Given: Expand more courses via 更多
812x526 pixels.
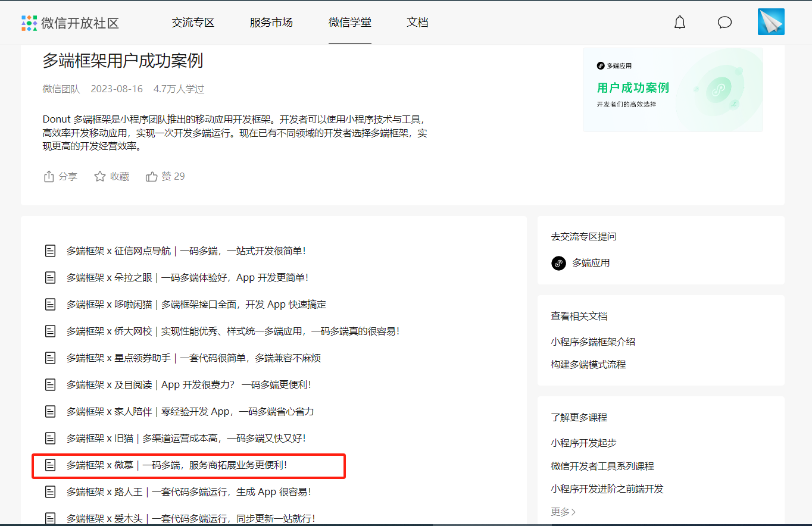Looking at the screenshot, I should coord(563,512).
